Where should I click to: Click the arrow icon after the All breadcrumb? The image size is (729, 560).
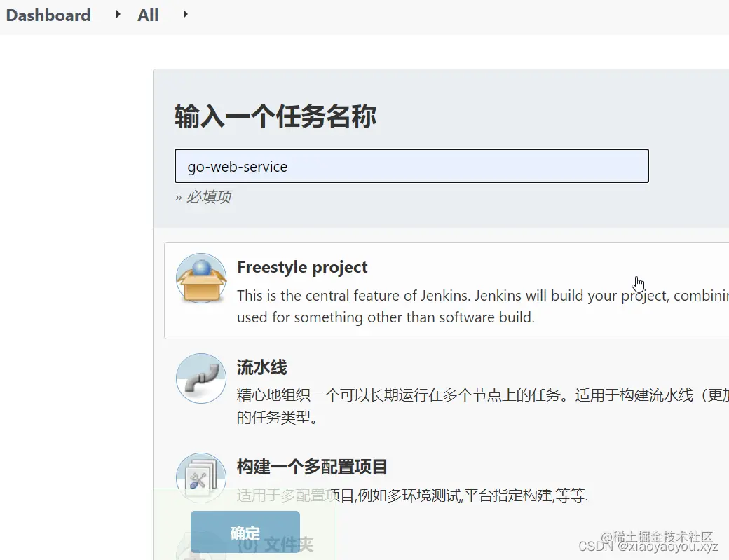click(184, 14)
